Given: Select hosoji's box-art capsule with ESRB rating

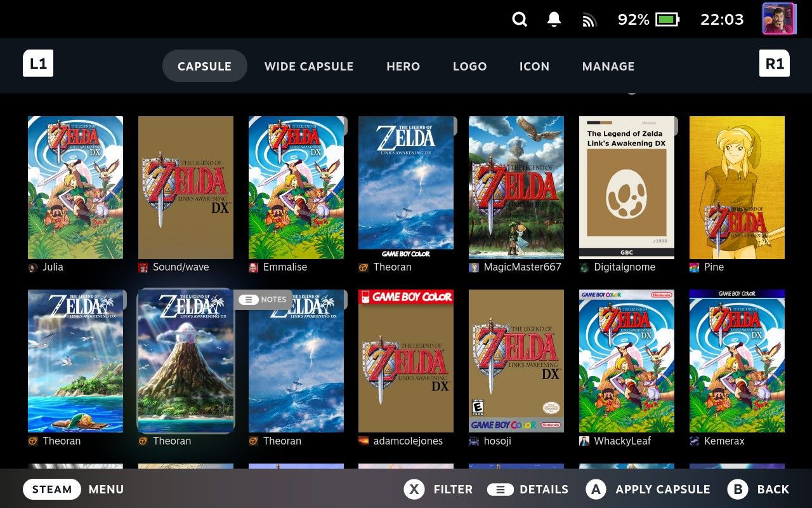Looking at the screenshot, I should tap(516, 361).
